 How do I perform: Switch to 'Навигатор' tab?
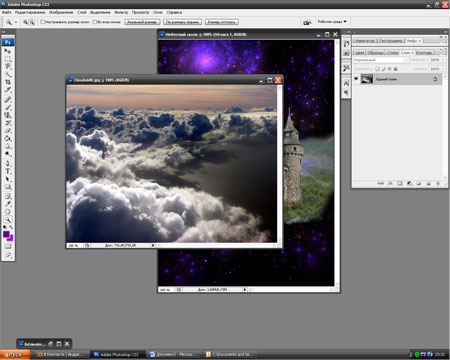(x=365, y=41)
